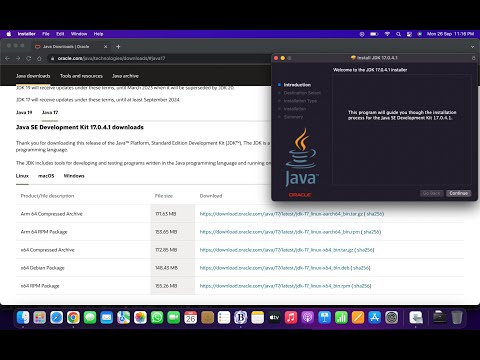
Task: Reload the Oracle page
Action: point(29,58)
